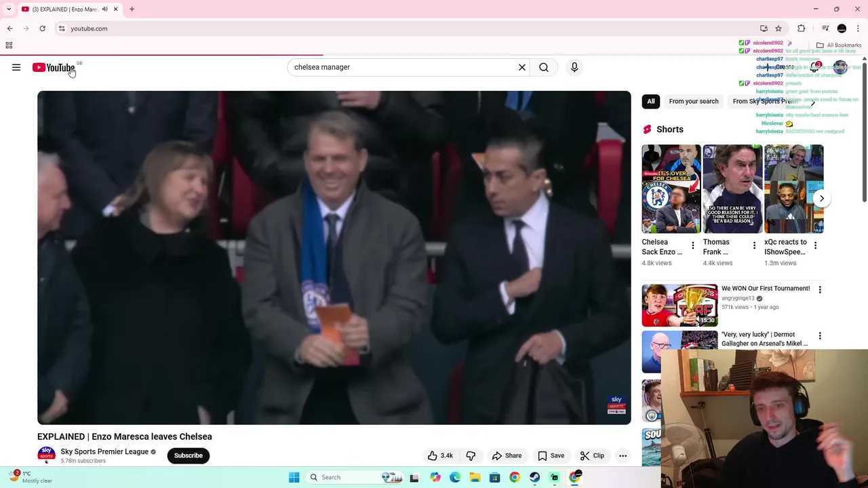Reload the page with the refresh icon
Image resolution: width=868 pixels, height=488 pixels.
click(x=42, y=28)
